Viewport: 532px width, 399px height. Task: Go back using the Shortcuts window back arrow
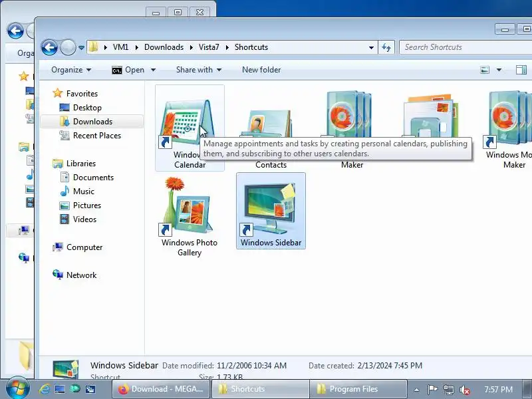(x=49, y=47)
